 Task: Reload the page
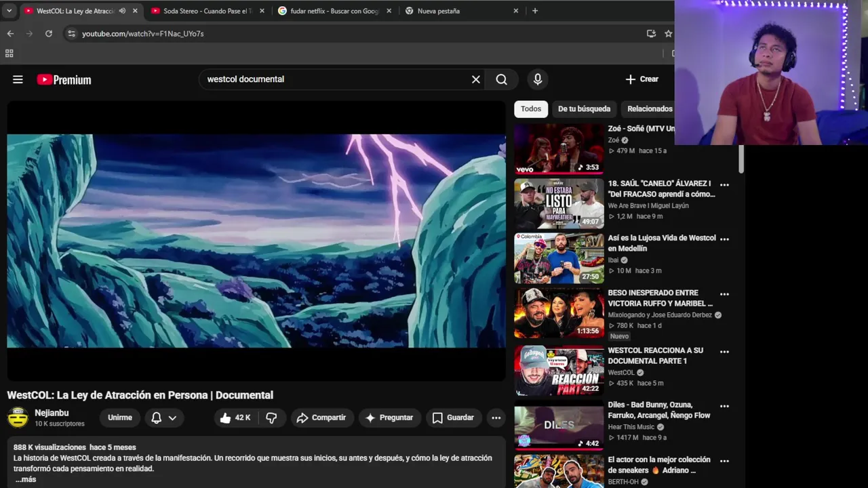tap(49, 33)
